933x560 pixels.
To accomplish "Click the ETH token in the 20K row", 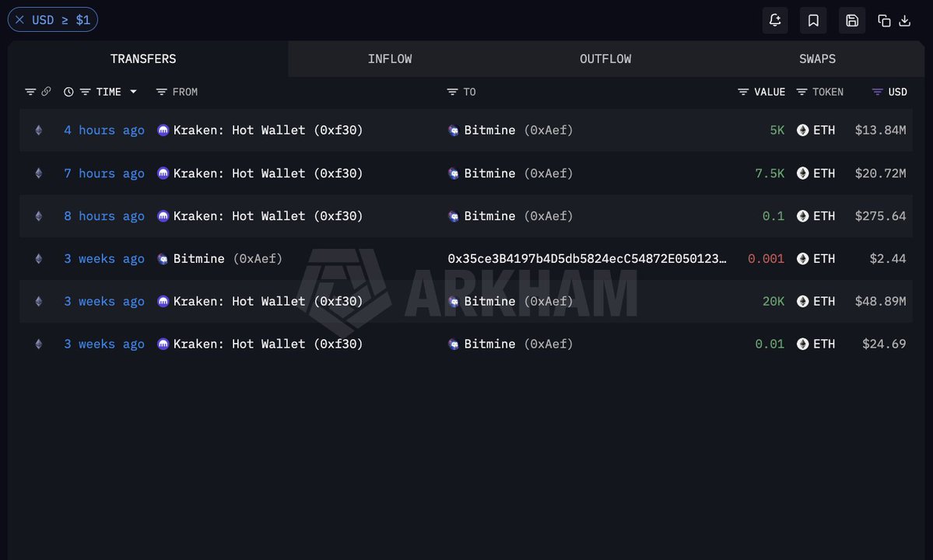I will 815,302.
